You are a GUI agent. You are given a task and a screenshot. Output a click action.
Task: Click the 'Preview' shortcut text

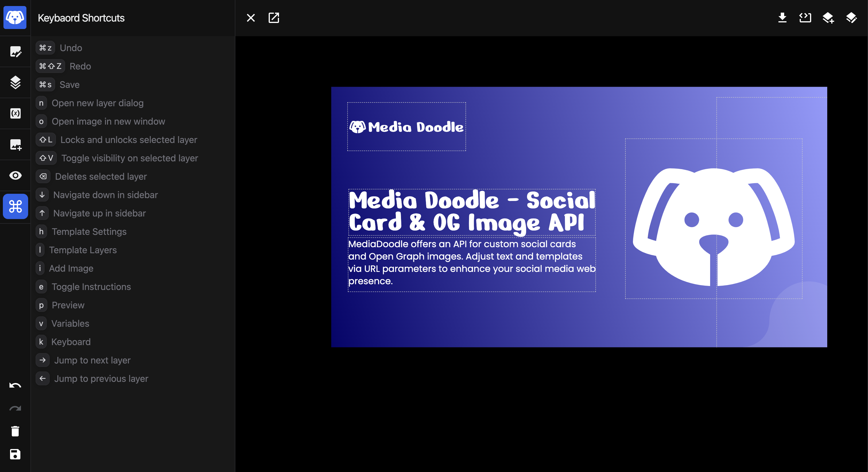68,305
